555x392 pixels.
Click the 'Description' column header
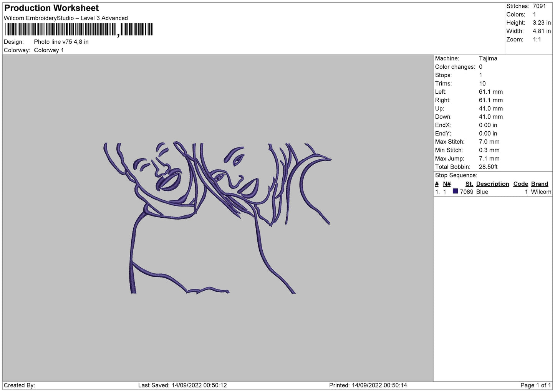tap(492, 184)
